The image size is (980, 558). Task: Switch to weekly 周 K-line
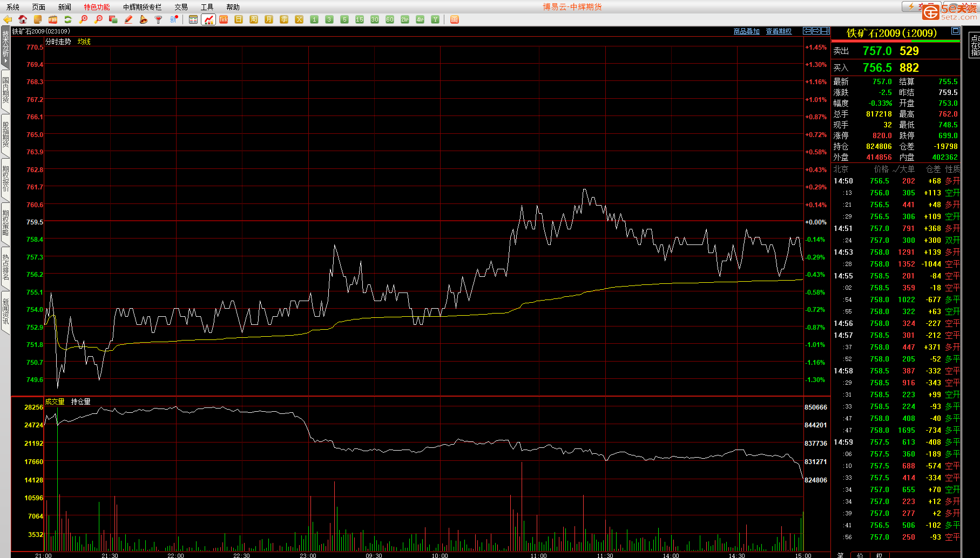tap(254, 19)
